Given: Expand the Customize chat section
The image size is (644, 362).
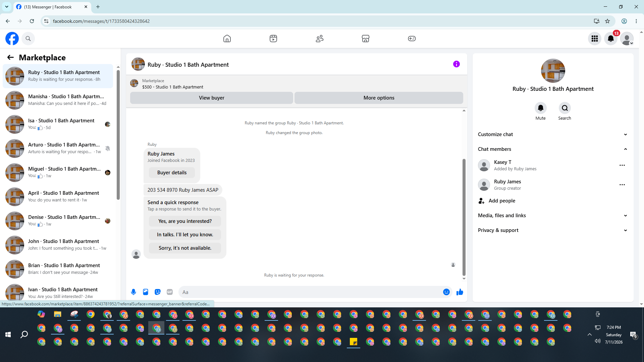Looking at the screenshot, I should 553,134.
